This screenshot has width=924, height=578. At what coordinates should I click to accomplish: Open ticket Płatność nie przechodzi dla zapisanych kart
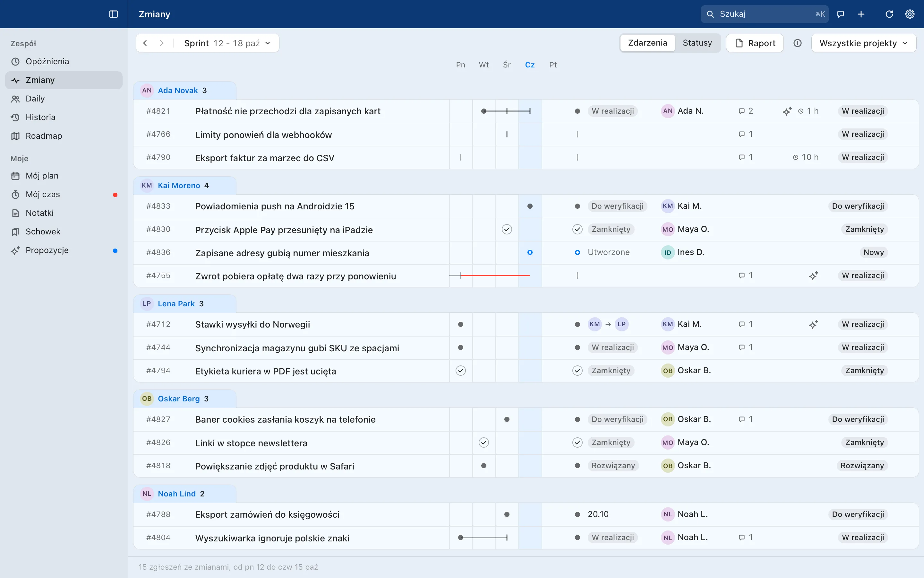tap(288, 111)
